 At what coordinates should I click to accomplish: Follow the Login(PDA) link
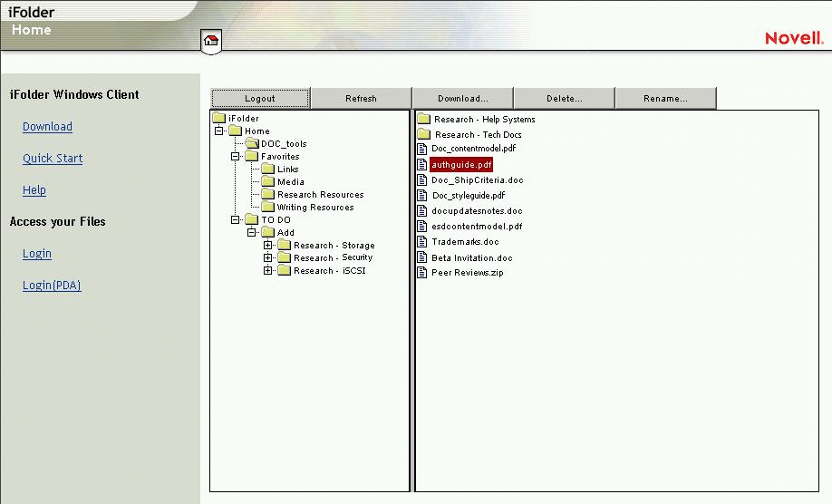coord(52,286)
